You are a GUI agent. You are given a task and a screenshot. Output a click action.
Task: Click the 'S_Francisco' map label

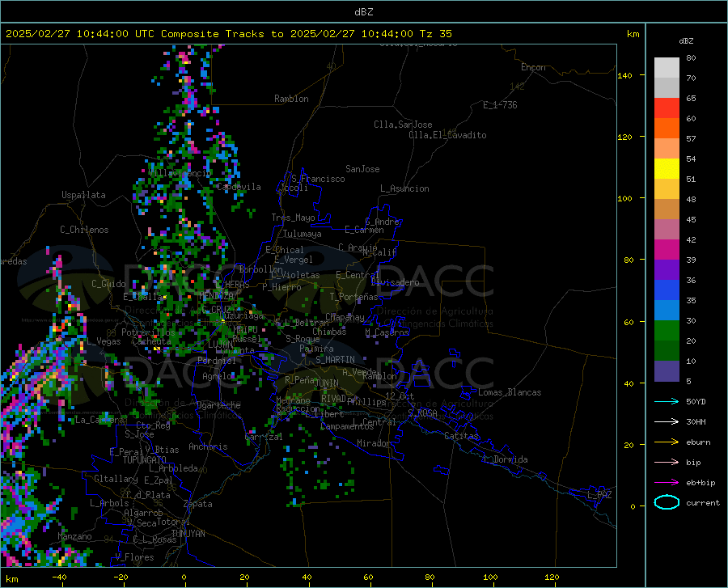(x=318, y=179)
